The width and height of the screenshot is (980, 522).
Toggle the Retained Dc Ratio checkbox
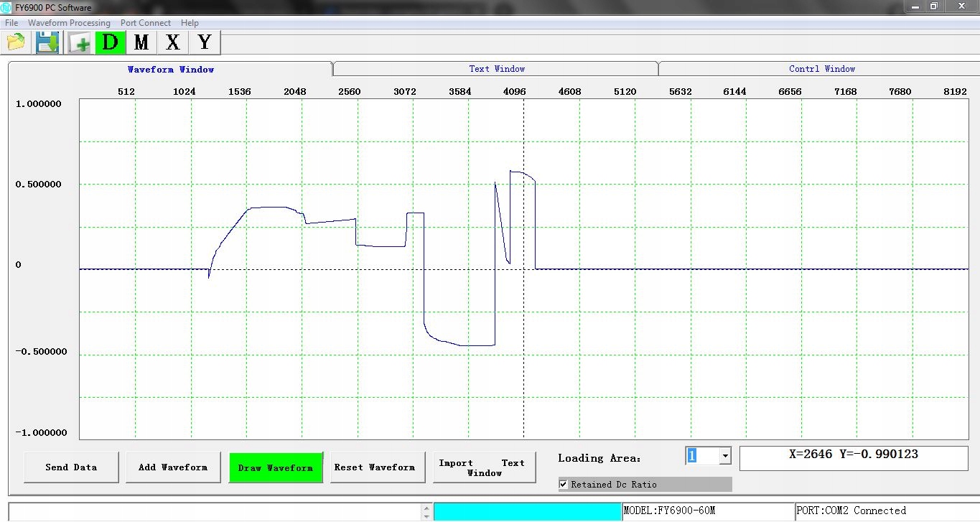click(564, 485)
